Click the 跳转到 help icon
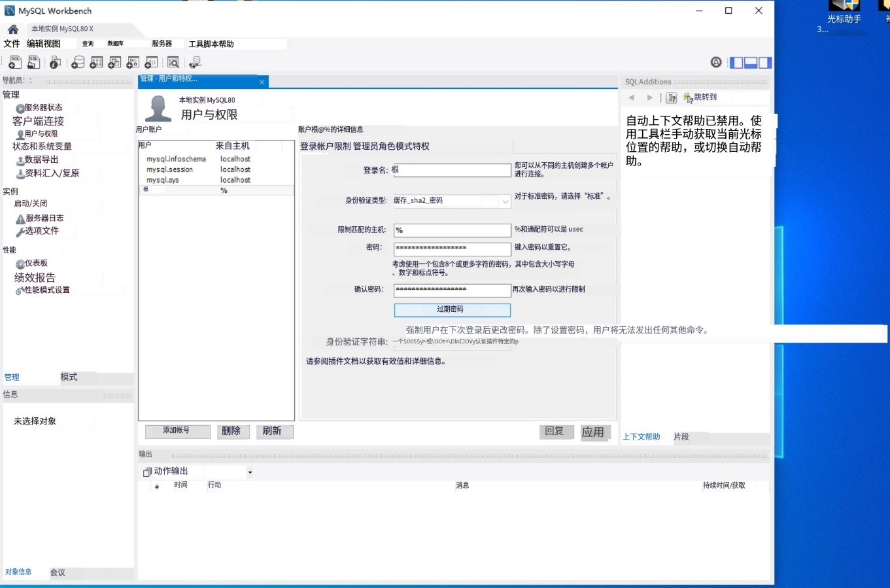 (x=688, y=97)
